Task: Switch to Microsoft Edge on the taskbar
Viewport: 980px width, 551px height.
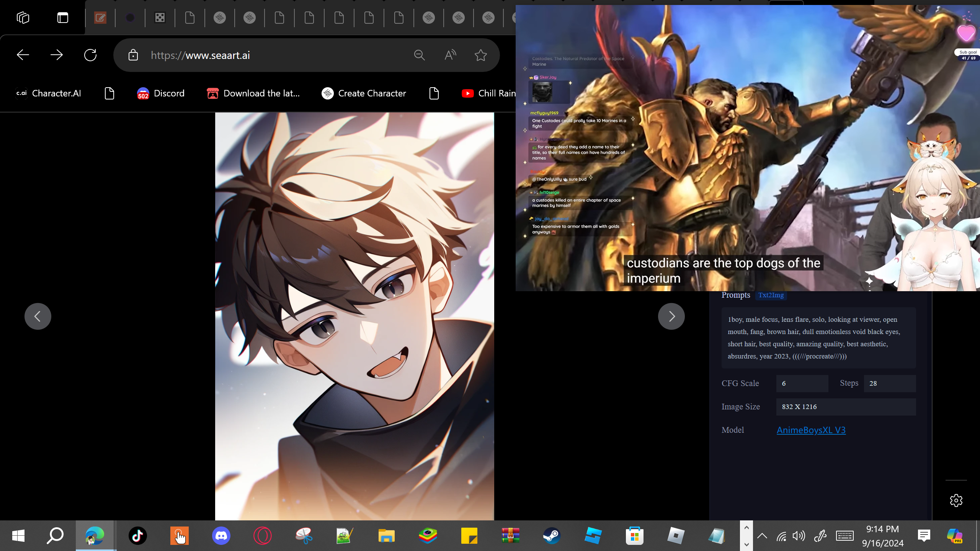Action: 95,536
